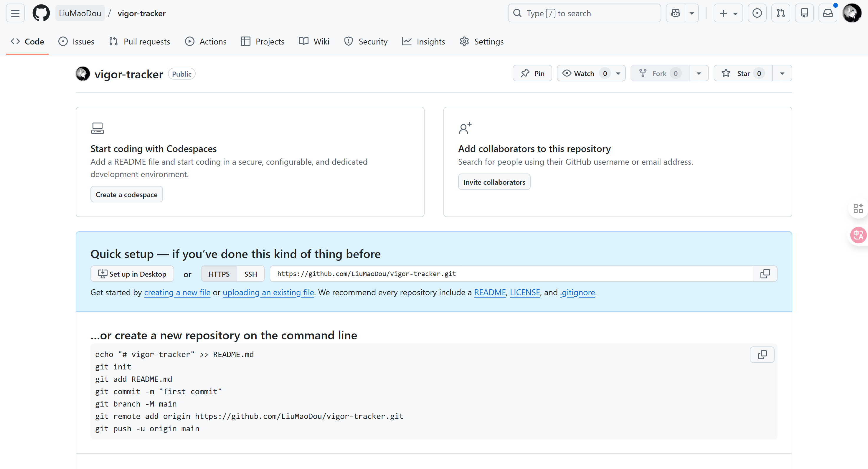Open the Copilot chat icon

click(x=675, y=13)
